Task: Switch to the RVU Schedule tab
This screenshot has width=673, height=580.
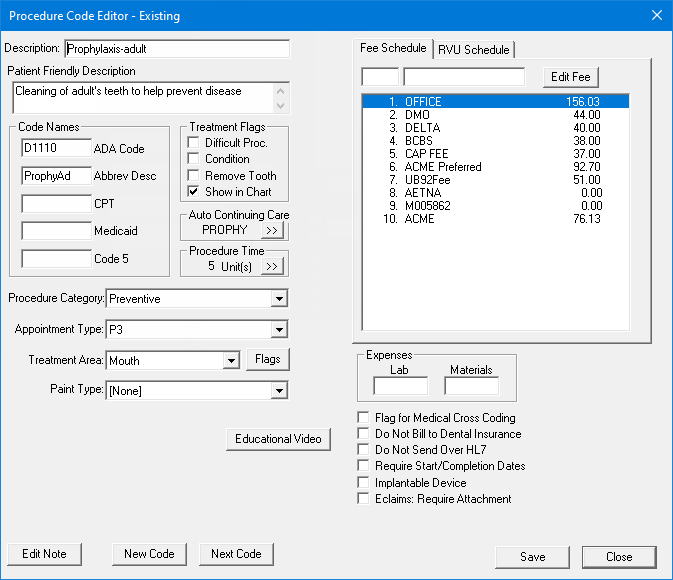Action: (474, 49)
